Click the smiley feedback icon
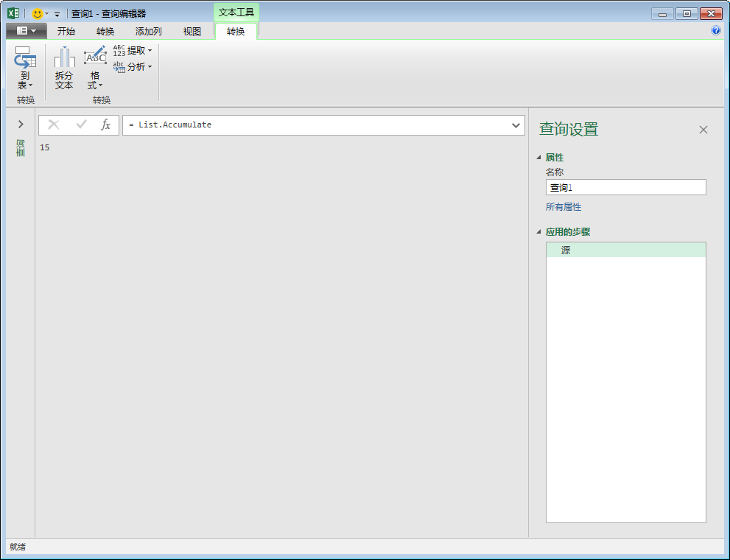 coord(37,13)
